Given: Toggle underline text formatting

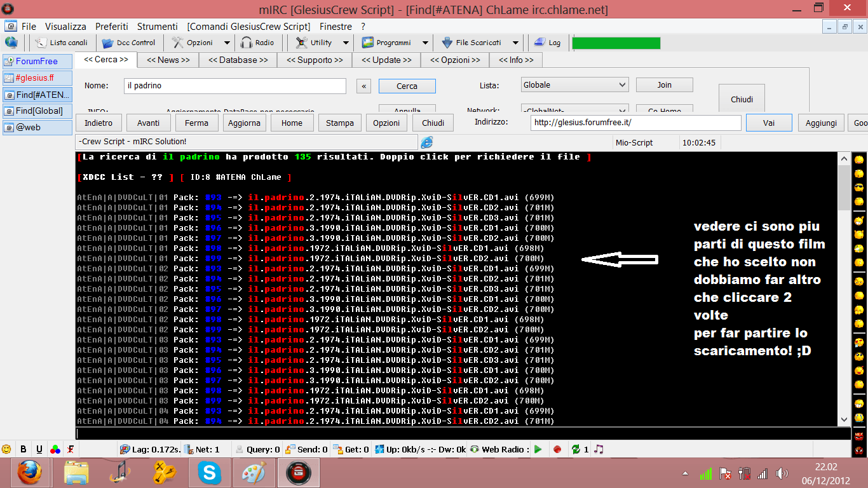Looking at the screenshot, I should [x=39, y=449].
